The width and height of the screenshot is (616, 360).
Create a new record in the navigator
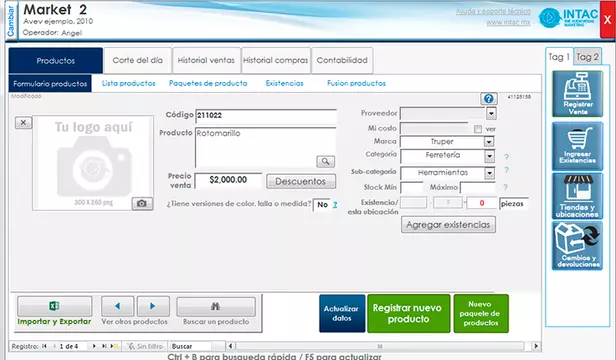(x=114, y=346)
